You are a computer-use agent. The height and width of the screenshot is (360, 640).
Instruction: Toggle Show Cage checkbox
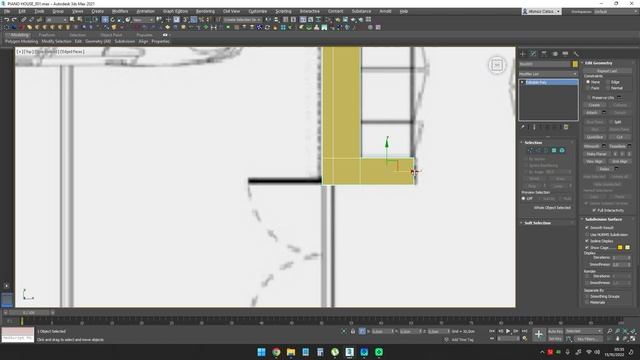pyautogui.click(x=587, y=248)
